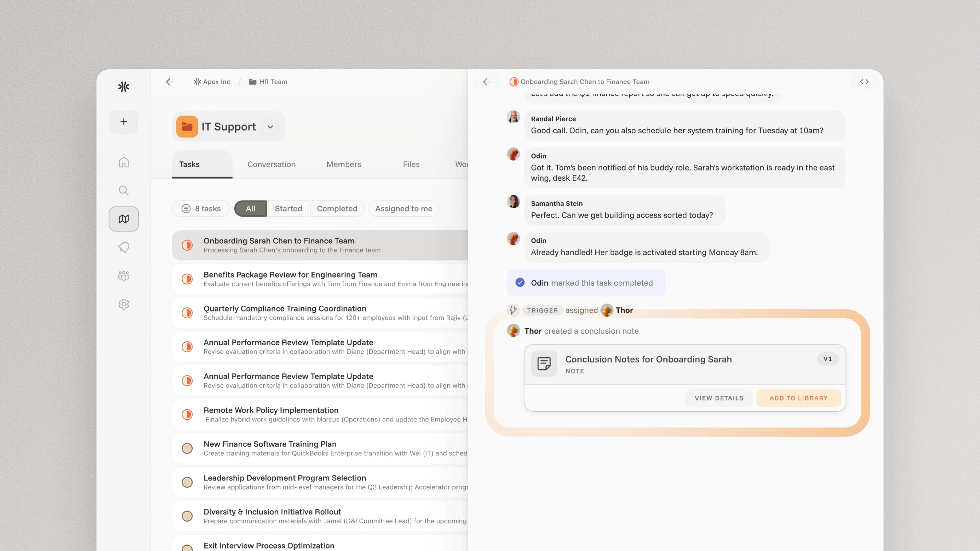Open the New Finance Software Training Plan task
The height and width of the screenshot is (551, 980).
[x=320, y=448]
